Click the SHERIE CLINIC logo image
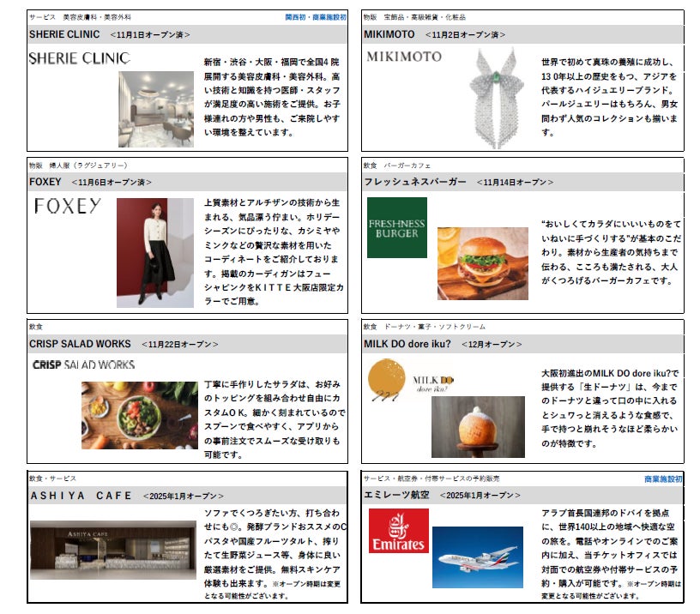The image size is (700, 614). point(80,58)
